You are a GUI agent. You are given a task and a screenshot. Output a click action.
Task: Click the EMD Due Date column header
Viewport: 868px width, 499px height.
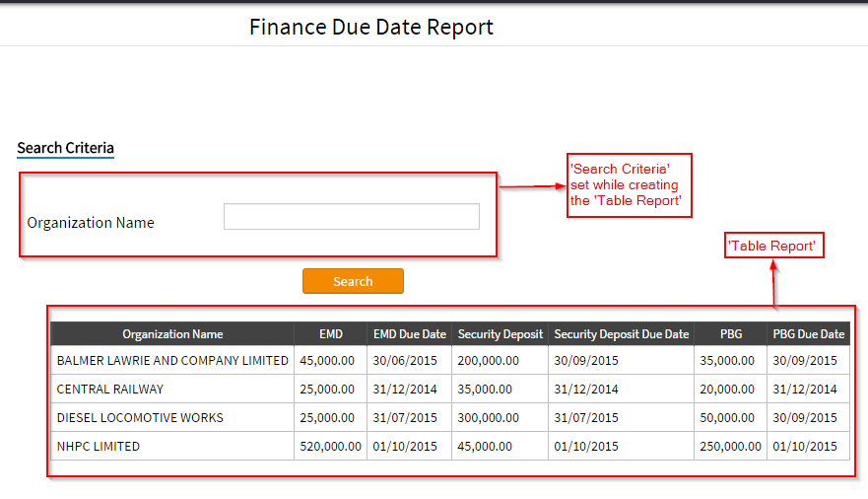coord(409,334)
